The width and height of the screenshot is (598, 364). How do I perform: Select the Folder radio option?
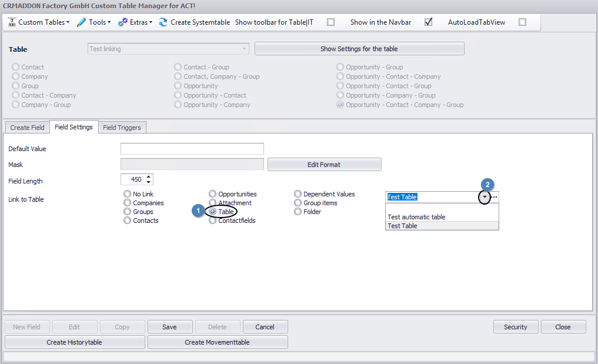pos(298,212)
